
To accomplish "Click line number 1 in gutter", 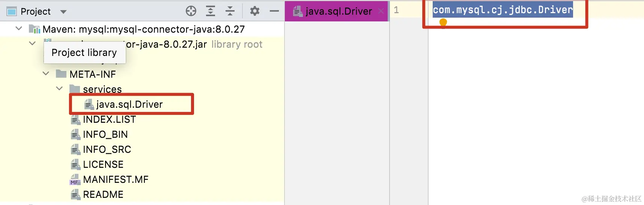I will tap(396, 10).
